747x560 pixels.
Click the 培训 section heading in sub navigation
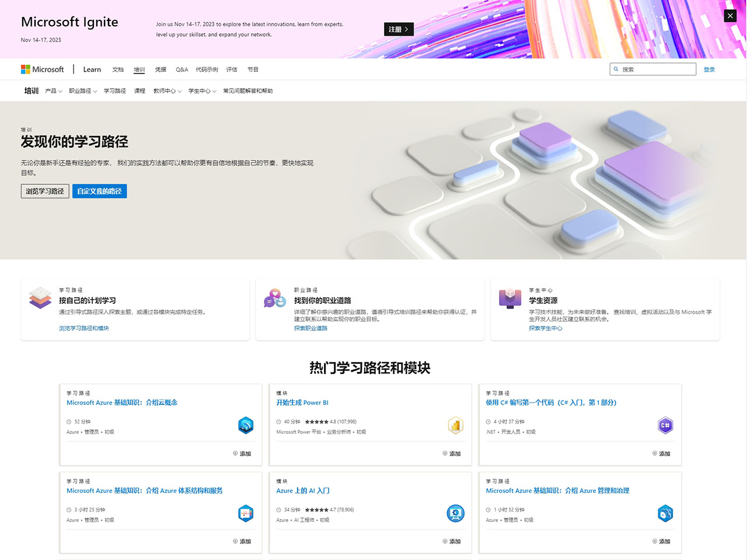tap(32, 91)
